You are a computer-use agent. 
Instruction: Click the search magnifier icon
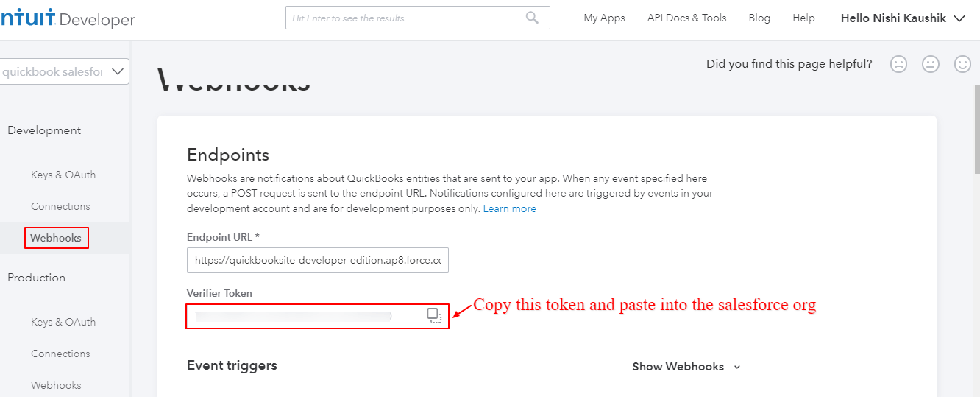(x=533, y=18)
